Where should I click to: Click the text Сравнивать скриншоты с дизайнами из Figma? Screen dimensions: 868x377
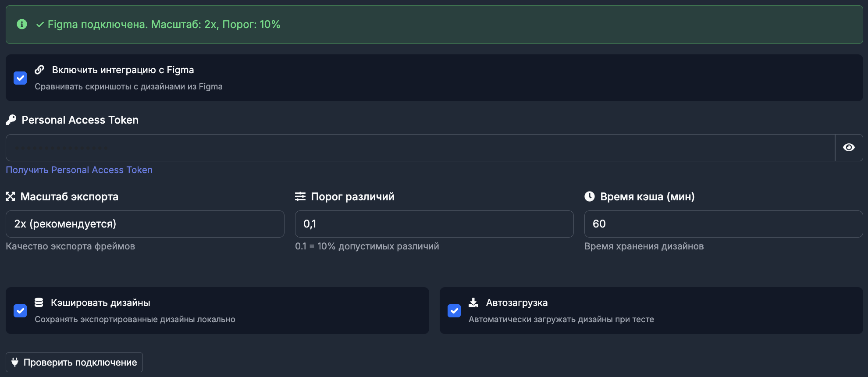coord(128,87)
